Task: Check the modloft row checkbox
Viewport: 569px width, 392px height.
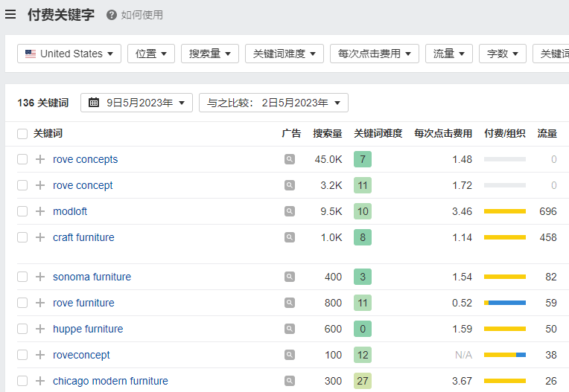Action: click(22, 211)
